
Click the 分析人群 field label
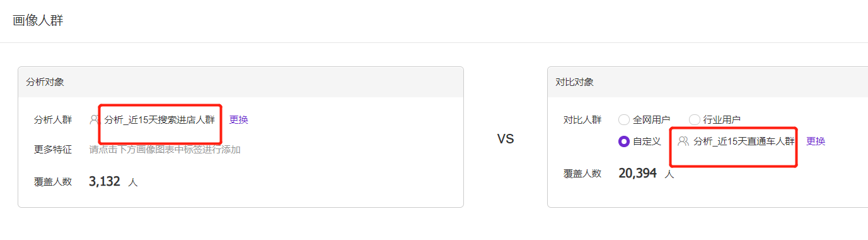(53, 119)
